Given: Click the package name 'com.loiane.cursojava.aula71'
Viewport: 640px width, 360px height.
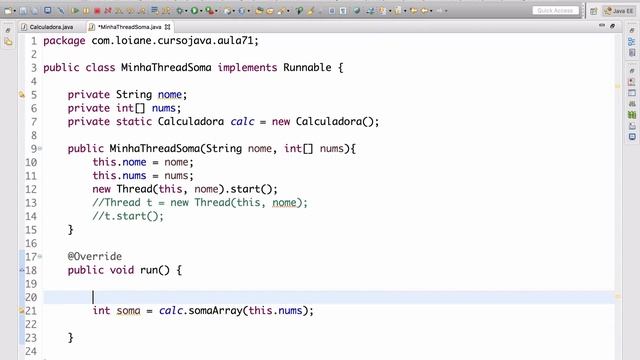Looking at the screenshot, I should (x=172, y=41).
